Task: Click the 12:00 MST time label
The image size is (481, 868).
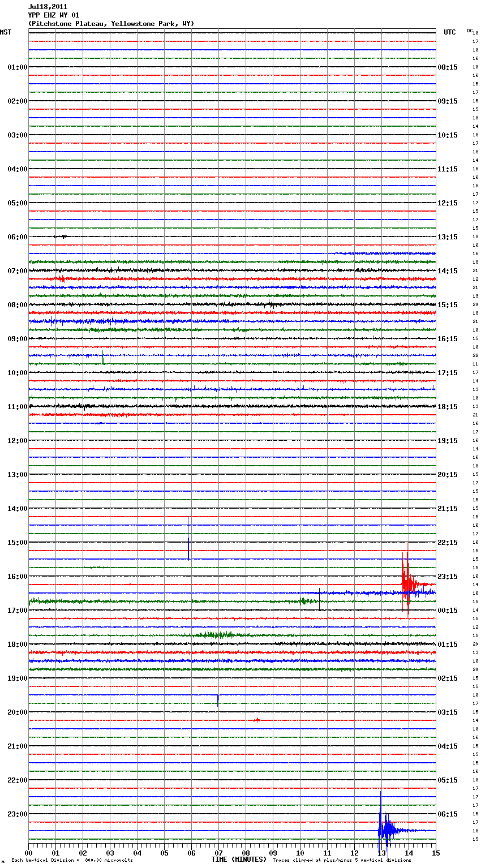Action: coord(17,441)
